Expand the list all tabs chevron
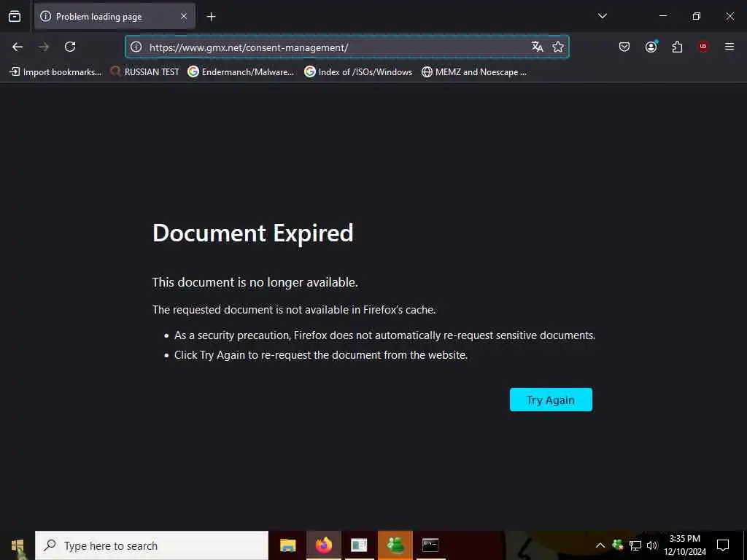The height and width of the screenshot is (560, 747). pos(602,16)
